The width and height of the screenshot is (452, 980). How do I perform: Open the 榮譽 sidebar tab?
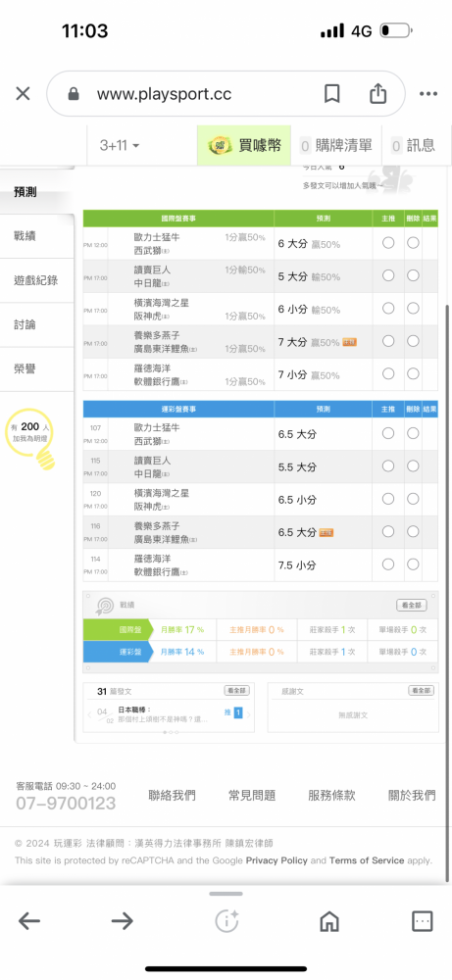[36, 368]
